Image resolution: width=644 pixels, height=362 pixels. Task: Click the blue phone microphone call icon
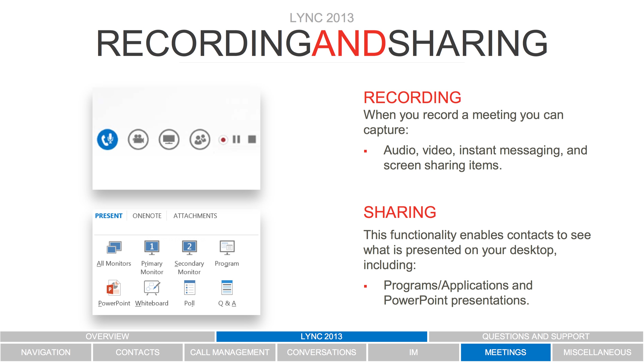click(x=108, y=139)
